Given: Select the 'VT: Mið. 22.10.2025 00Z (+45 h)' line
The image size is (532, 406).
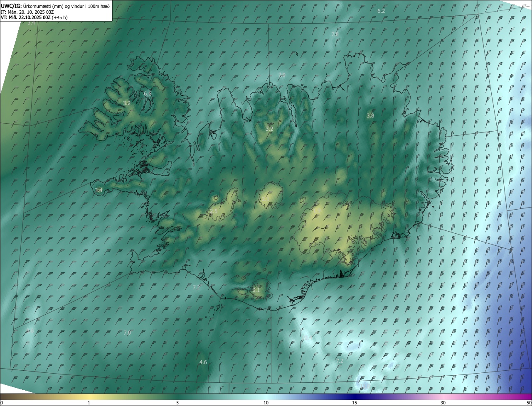Looking at the screenshot, I should point(34,17).
